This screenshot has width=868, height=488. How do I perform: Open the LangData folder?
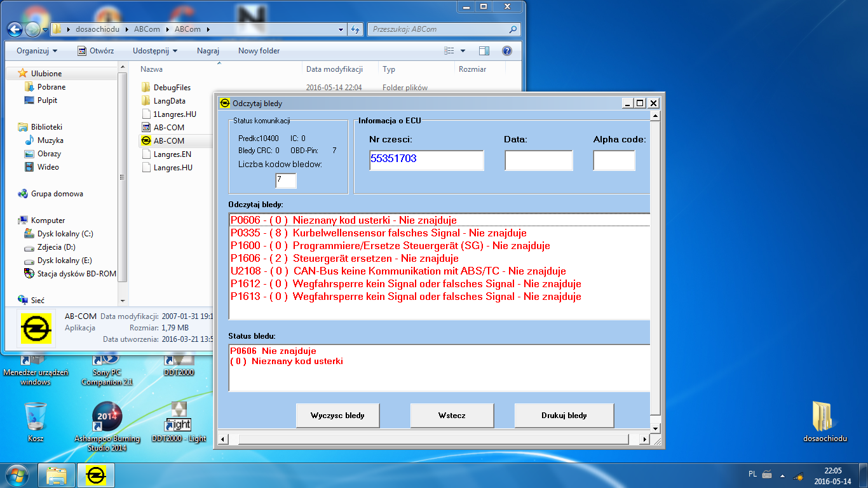tap(169, 101)
